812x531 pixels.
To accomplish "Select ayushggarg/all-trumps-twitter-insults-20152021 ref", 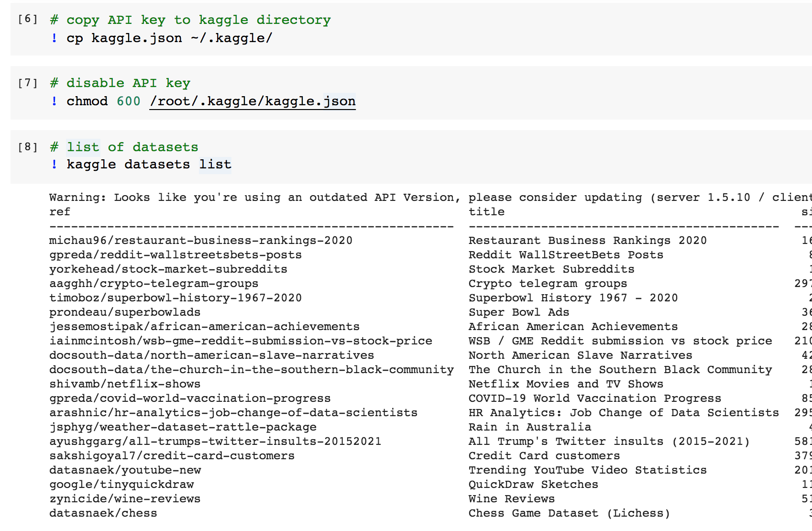I will (x=215, y=441).
